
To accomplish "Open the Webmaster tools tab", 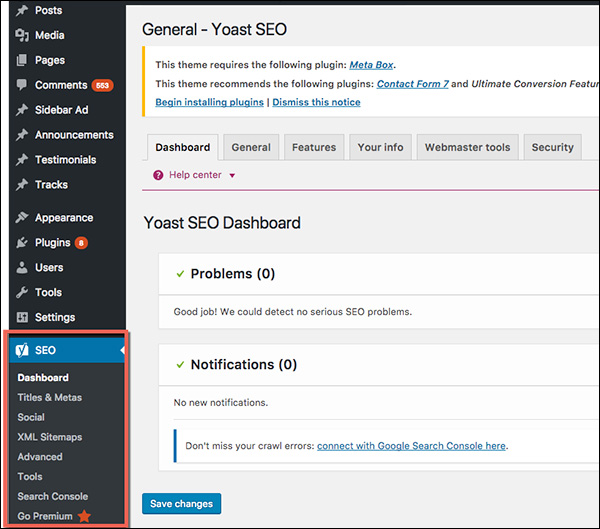I will [x=467, y=147].
